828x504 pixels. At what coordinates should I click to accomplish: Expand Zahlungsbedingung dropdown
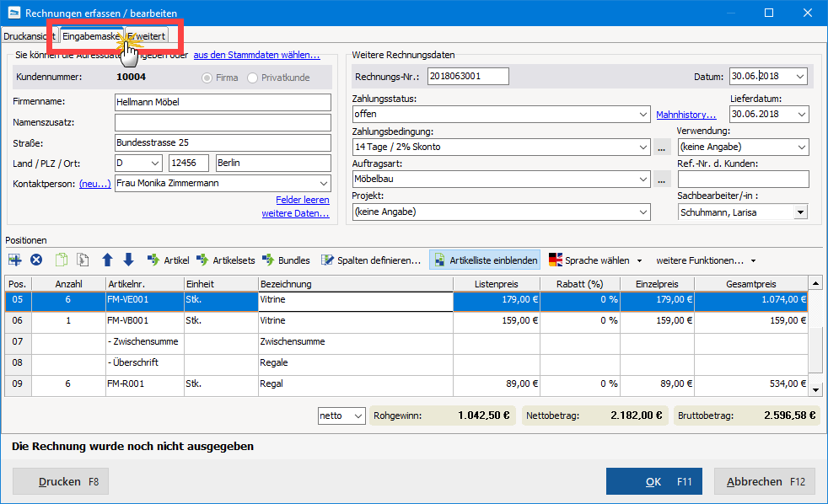pyautogui.click(x=643, y=147)
